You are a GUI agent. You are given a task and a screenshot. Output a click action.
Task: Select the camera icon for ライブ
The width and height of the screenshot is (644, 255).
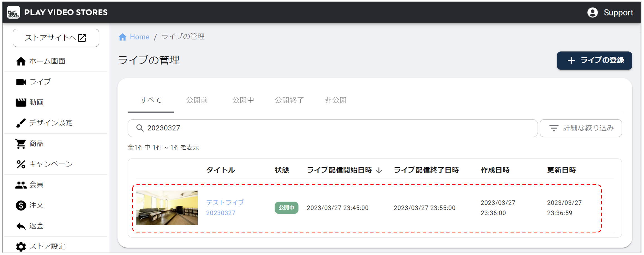coord(21,82)
